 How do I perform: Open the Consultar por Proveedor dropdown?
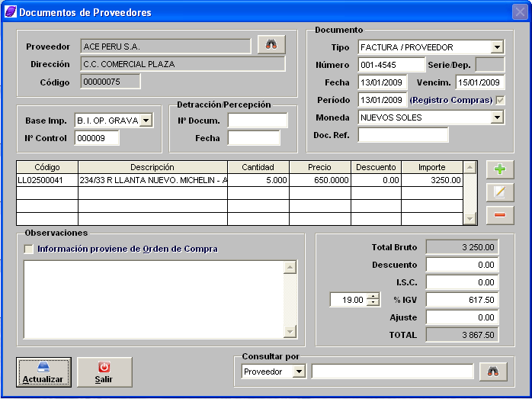coord(299,372)
